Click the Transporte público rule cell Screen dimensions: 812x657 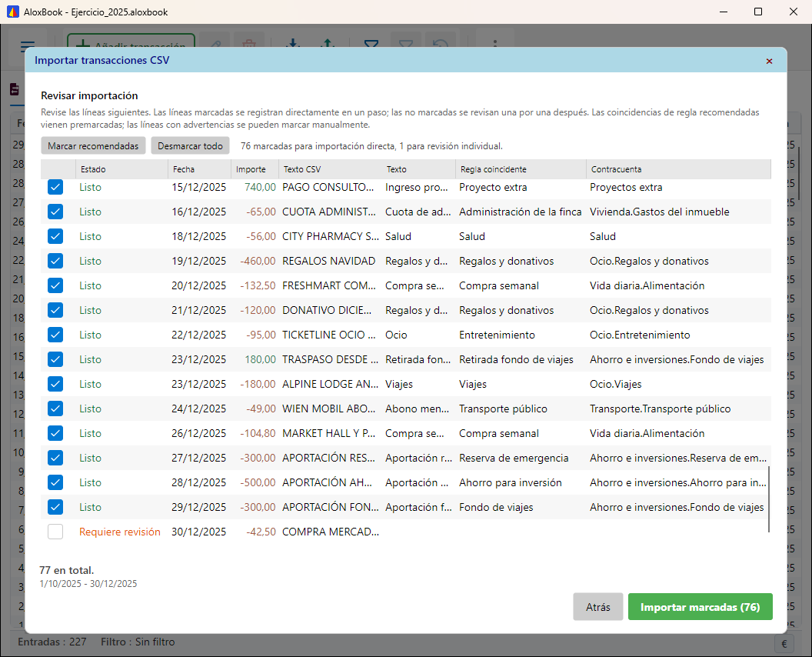pos(503,409)
